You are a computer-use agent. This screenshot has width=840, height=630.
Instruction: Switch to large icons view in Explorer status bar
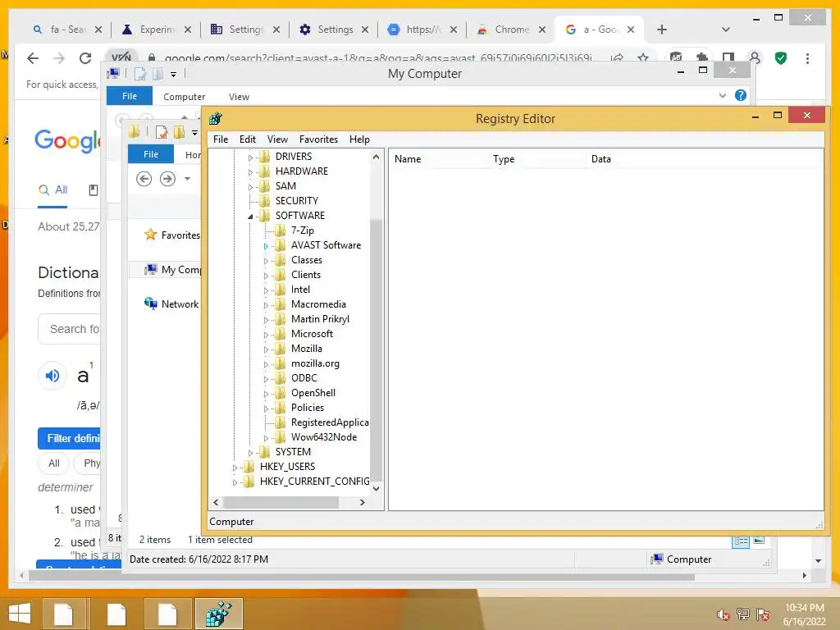coord(759,540)
